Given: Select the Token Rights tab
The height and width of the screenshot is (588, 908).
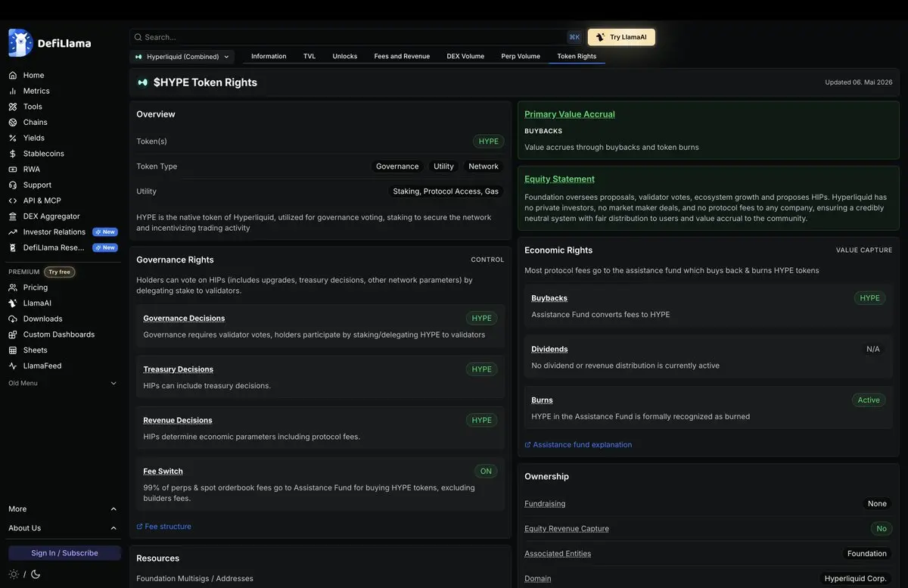Looking at the screenshot, I should click(577, 57).
